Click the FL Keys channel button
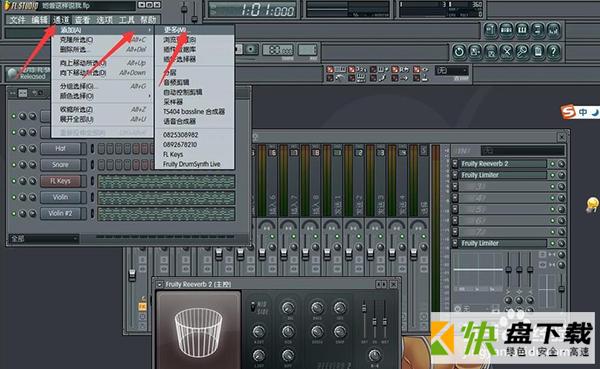Viewport: 600px width, 369px height. point(60,181)
